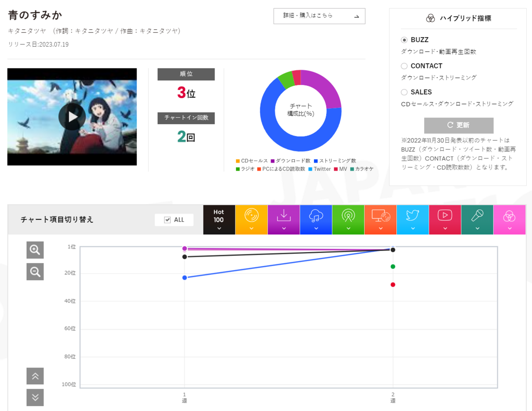This screenshot has height=411, width=532.
Task: Select the teal karaoke microphone icon
Action: coord(477,220)
